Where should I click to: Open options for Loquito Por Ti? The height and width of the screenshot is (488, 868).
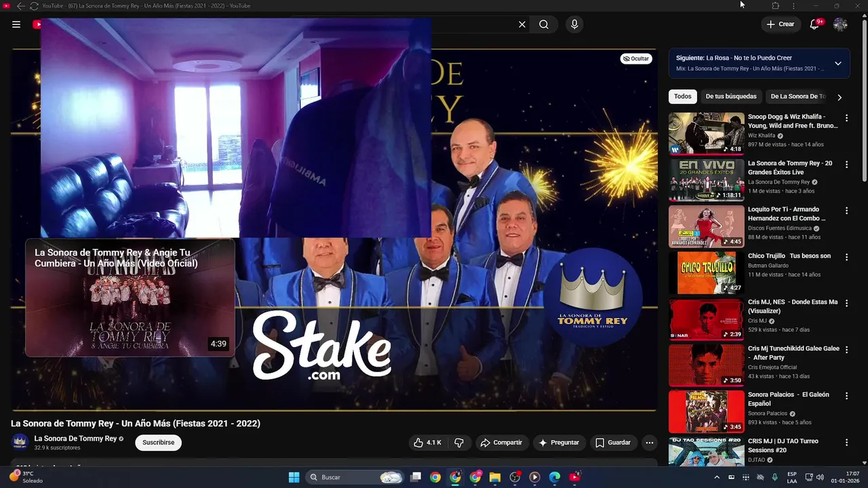tap(846, 211)
